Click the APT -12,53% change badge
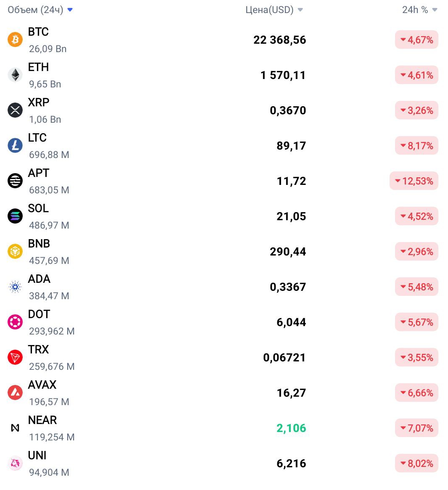Viewport: 448px width, 490px height. (x=414, y=181)
